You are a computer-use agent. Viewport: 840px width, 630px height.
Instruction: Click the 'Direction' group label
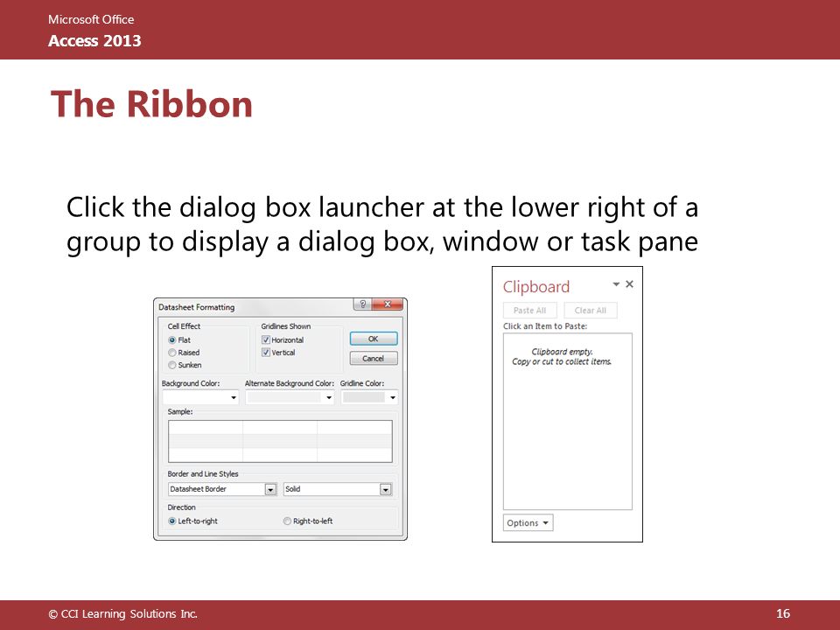click(x=181, y=507)
